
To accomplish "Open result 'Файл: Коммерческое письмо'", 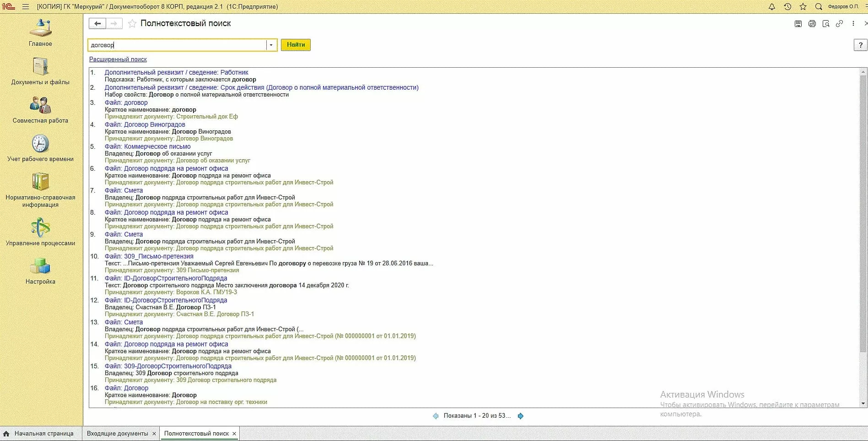I will click(147, 146).
